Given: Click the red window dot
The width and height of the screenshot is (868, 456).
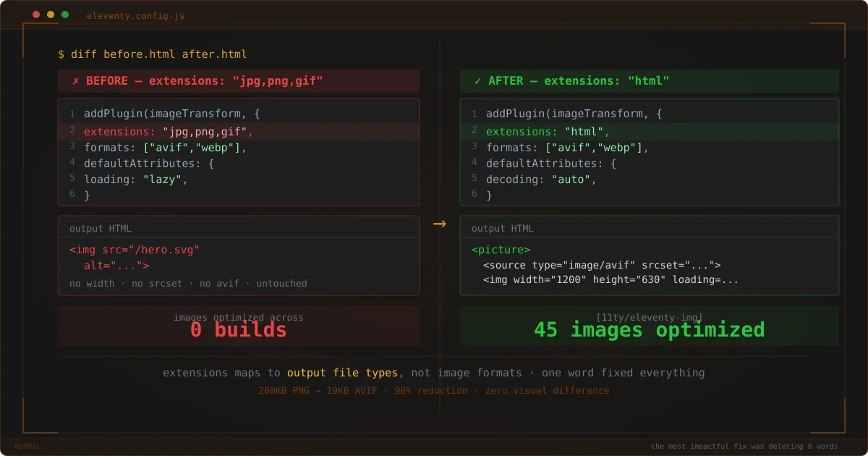Looking at the screenshot, I should click(36, 14).
